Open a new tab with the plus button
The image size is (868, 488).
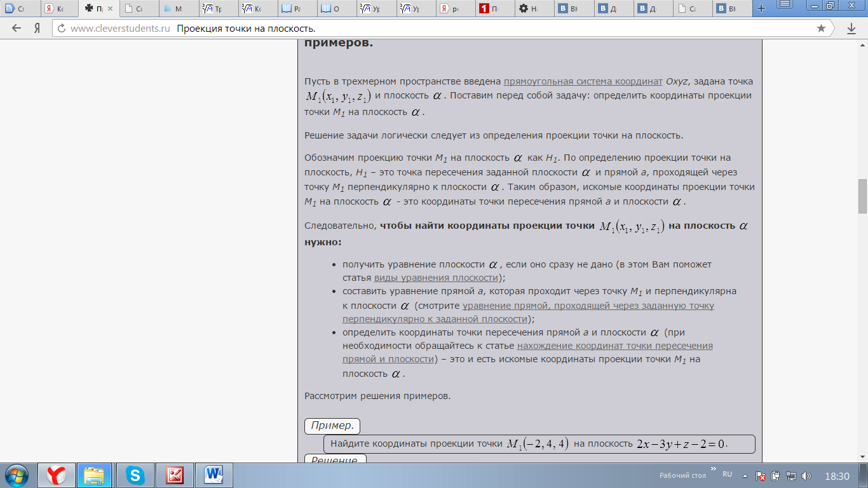761,9
